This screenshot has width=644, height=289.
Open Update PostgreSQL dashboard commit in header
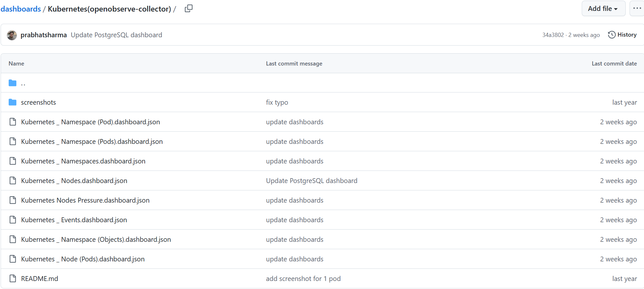[116, 35]
